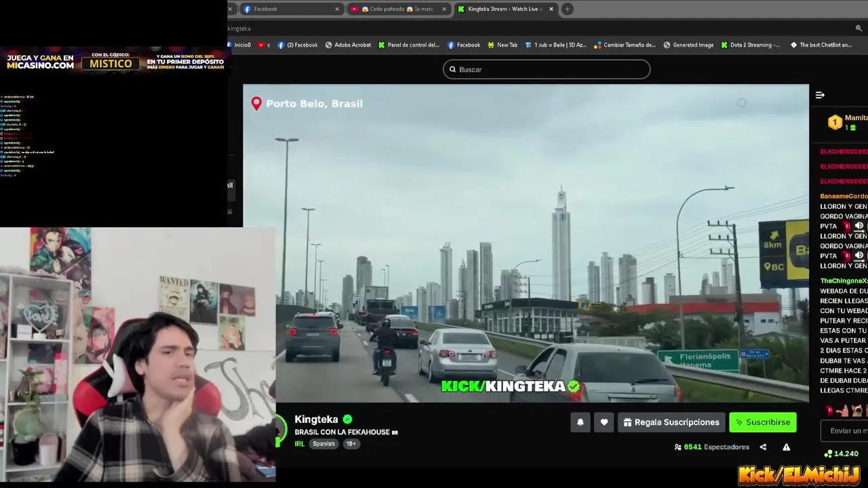Open the Dota 2 Streaming bookmark
The height and width of the screenshot is (488, 868).
[750, 45]
